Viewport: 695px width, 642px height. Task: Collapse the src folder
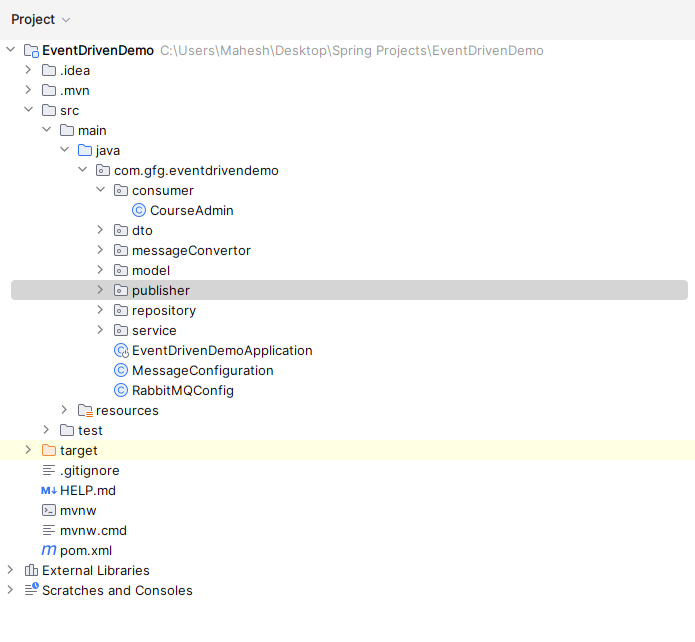click(x=28, y=110)
